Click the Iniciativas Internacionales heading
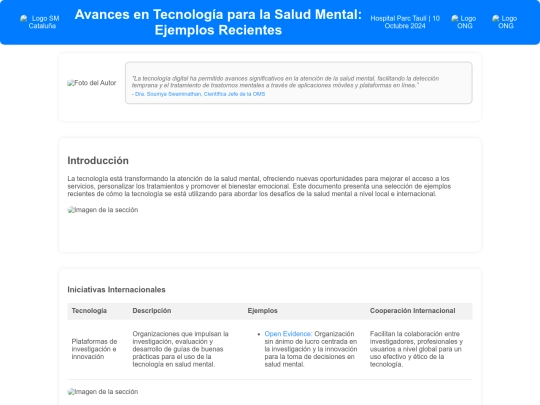The image size is (540, 405). 116,290
